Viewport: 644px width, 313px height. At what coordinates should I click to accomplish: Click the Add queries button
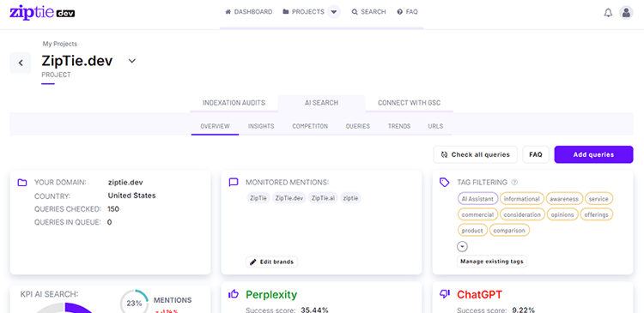pyautogui.click(x=593, y=154)
